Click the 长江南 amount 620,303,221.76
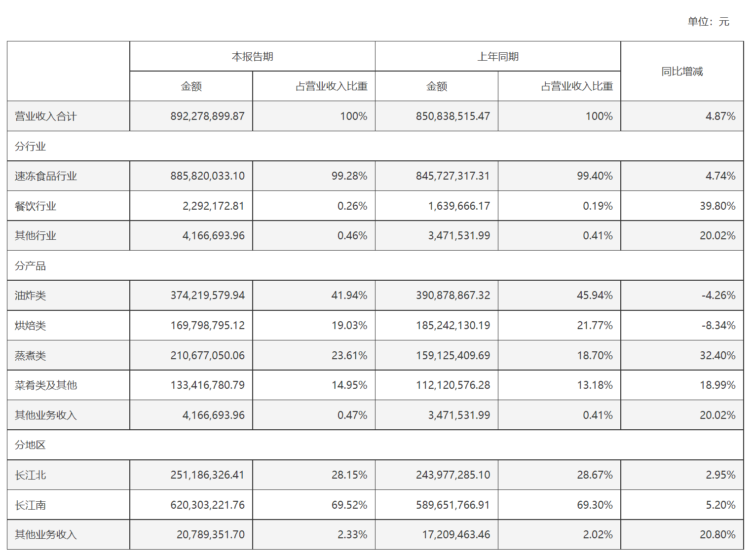This screenshot has width=752, height=560. 207,505
